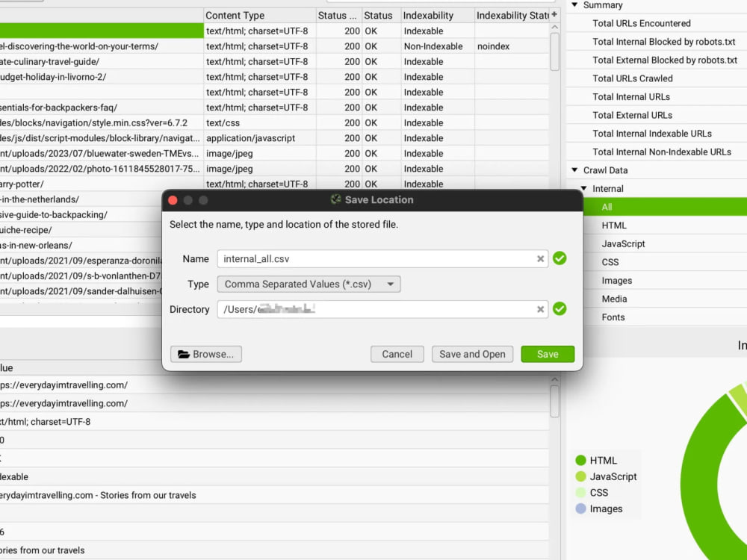Select Total URLs Encountered
Viewport: 747px width, 560px height.
pyautogui.click(x=641, y=23)
